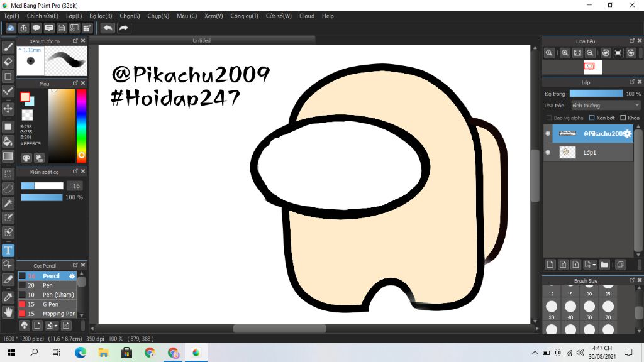
Task: Select the Brush tool in the left toolbar
Action: [8, 47]
